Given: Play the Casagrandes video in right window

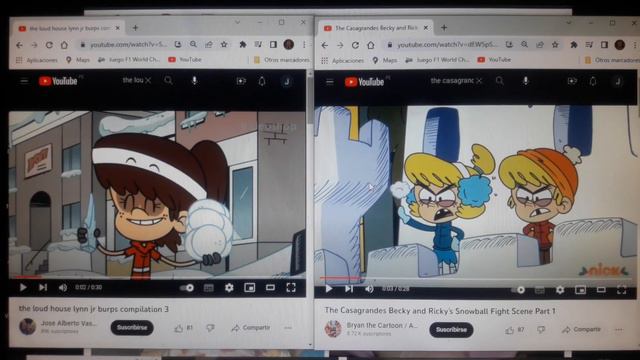Looking at the screenshot, I should (x=329, y=289).
